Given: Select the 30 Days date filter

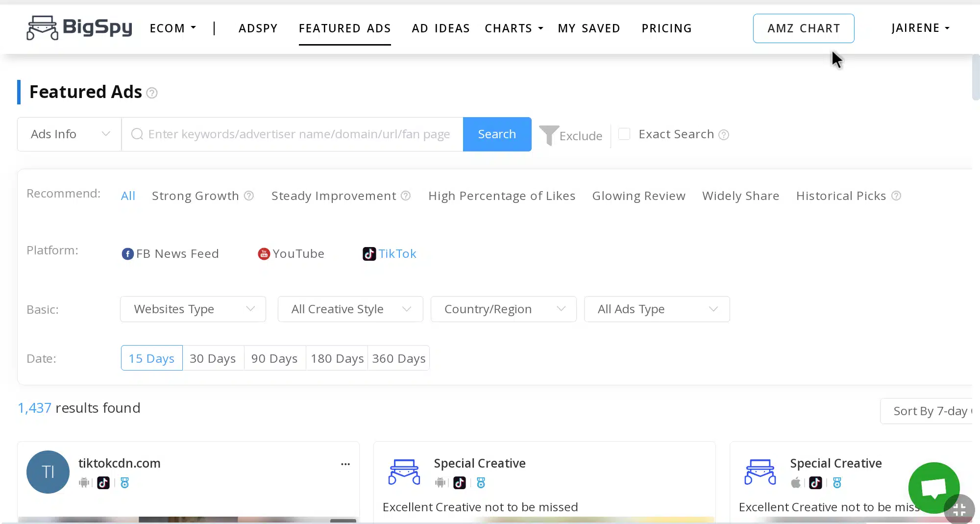Looking at the screenshot, I should (213, 358).
